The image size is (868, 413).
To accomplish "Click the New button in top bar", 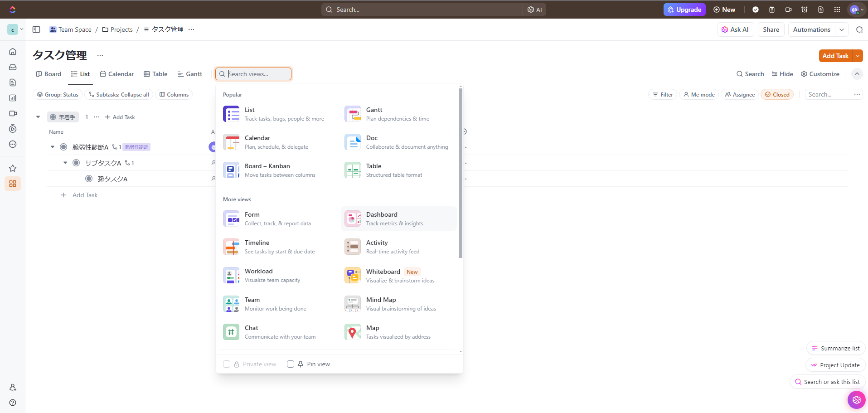I will point(724,10).
